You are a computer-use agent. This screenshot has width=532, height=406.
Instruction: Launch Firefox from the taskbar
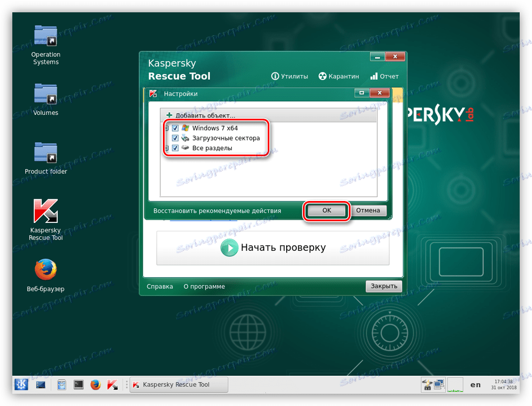pos(96,385)
